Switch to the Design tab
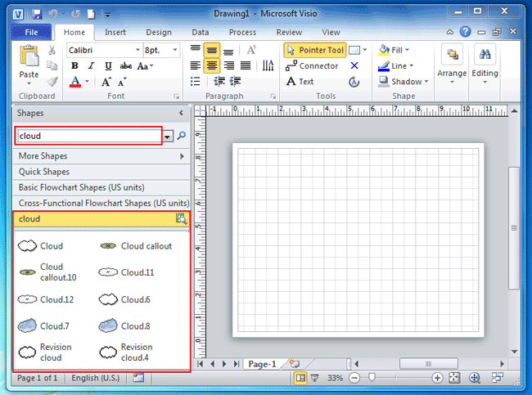This screenshot has width=532, height=395. click(159, 32)
